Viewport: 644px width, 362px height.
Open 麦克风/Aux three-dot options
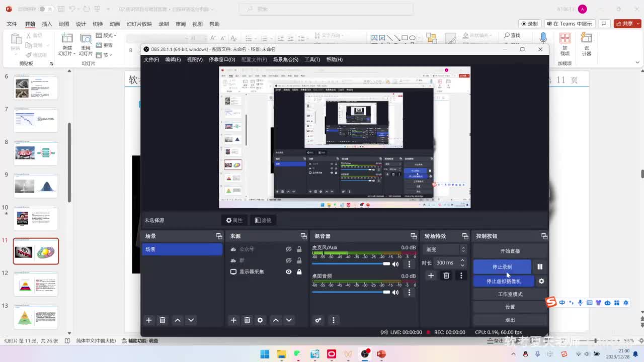(x=409, y=264)
